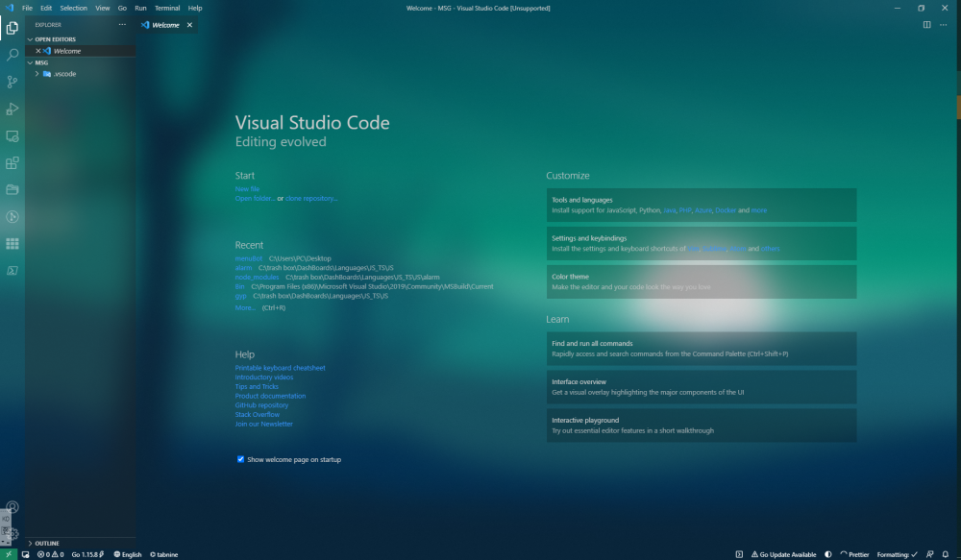The width and height of the screenshot is (961, 560).
Task: Open the Help menu
Action: (195, 8)
